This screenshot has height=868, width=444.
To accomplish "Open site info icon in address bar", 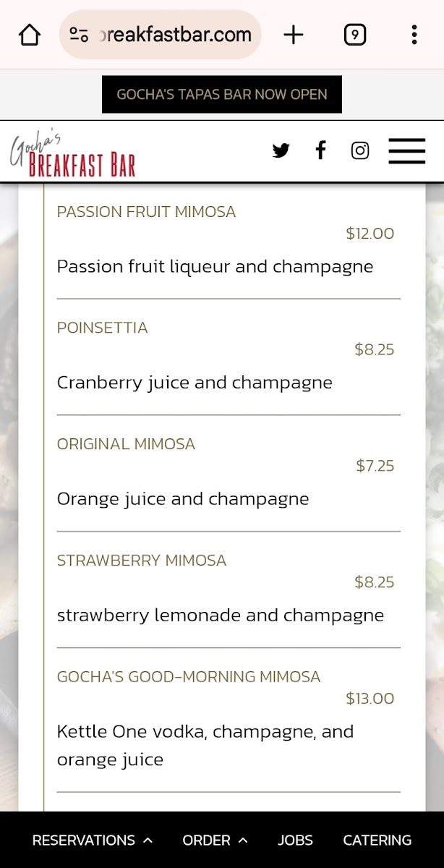I will click(x=78, y=35).
